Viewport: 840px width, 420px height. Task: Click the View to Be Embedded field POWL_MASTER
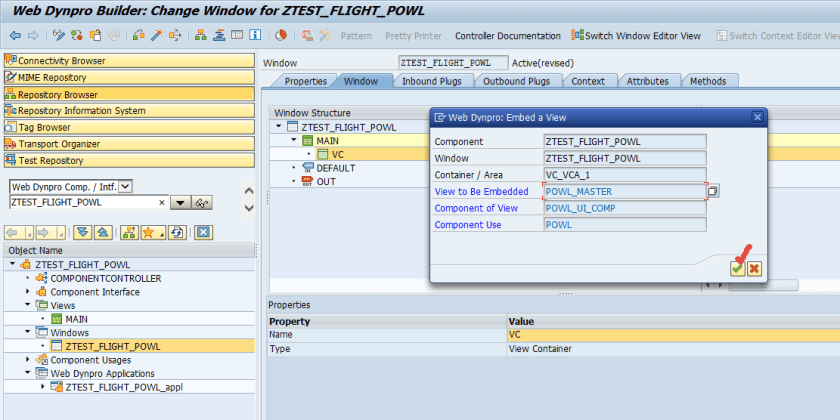click(x=625, y=191)
